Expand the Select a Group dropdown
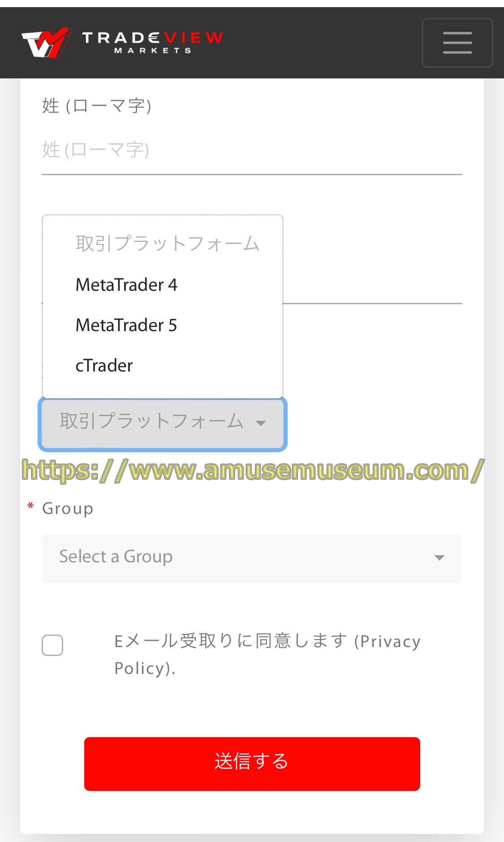This screenshot has height=842, width=504. (x=252, y=558)
